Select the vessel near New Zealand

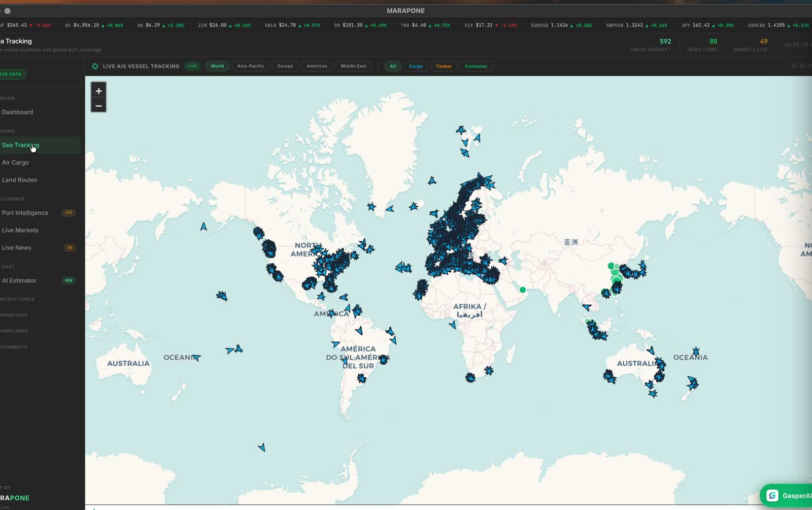(693, 382)
